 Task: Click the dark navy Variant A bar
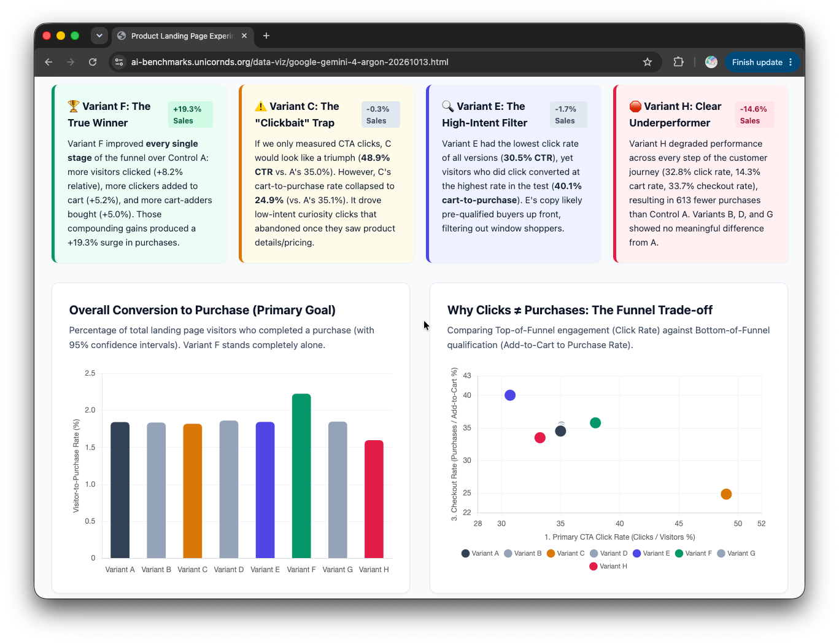(x=120, y=490)
